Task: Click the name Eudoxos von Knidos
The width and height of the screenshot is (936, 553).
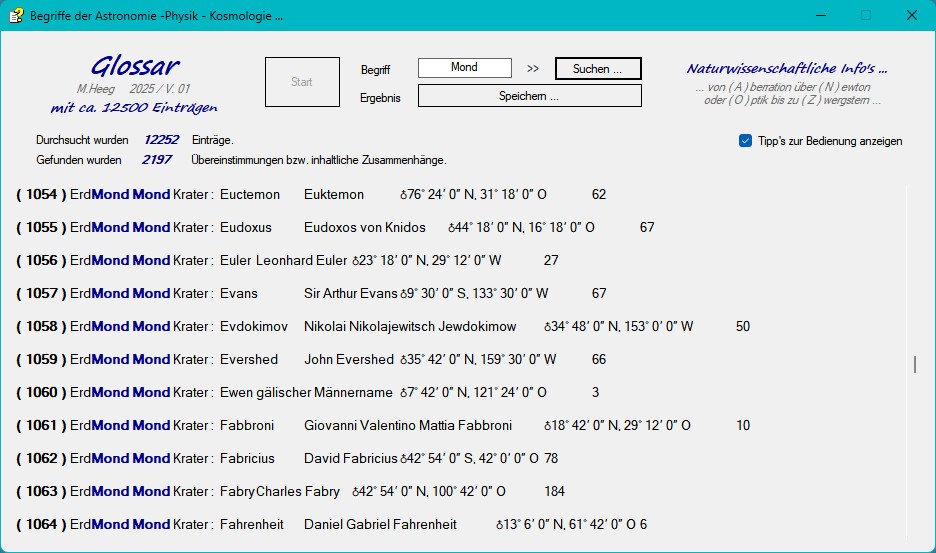Action: 365,227
